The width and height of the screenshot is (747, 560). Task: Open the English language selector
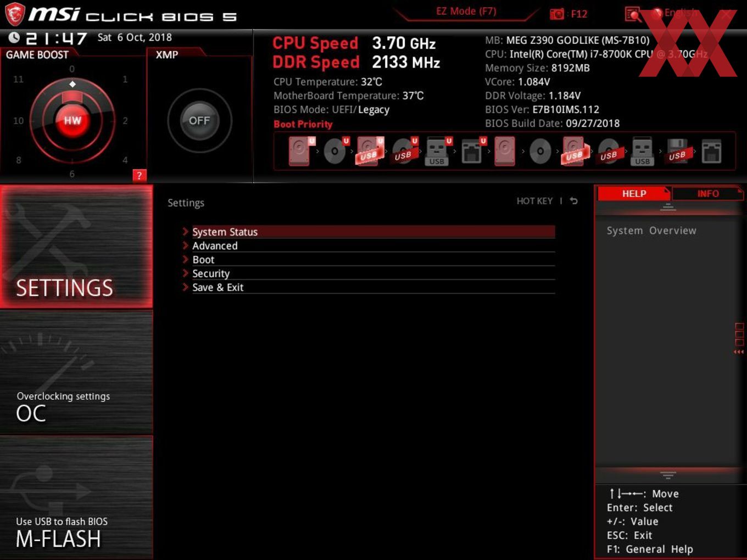click(x=676, y=13)
